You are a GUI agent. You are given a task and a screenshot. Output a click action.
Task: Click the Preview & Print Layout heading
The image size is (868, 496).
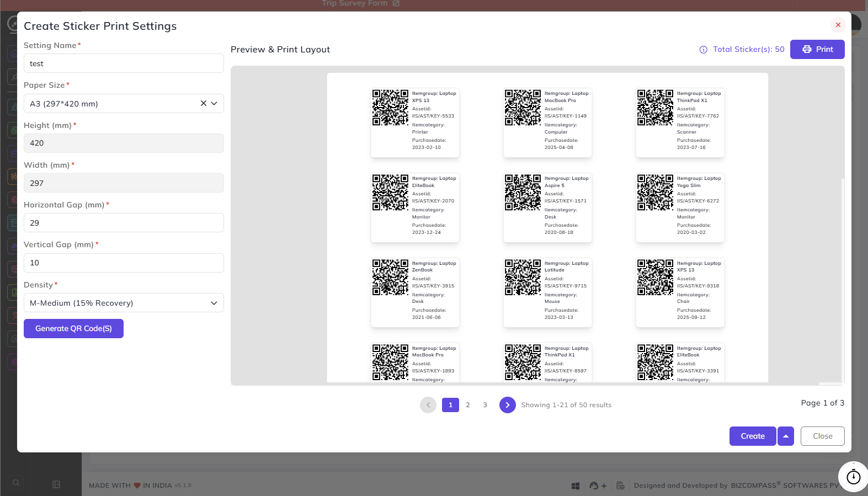[x=280, y=50]
